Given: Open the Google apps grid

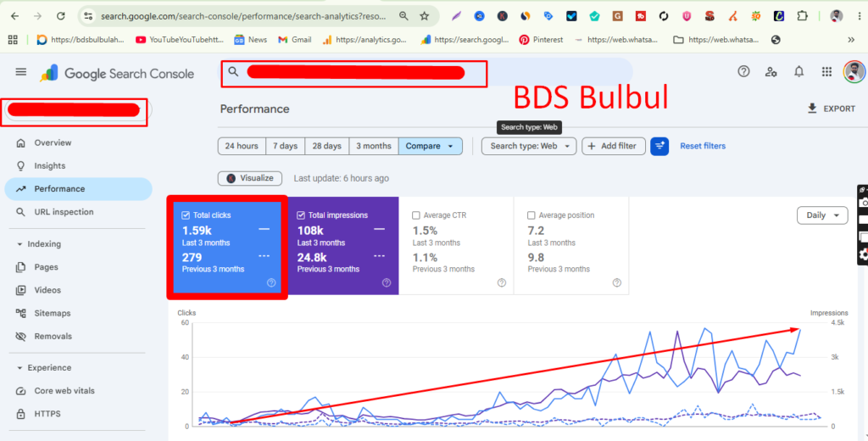Looking at the screenshot, I should click(x=826, y=71).
